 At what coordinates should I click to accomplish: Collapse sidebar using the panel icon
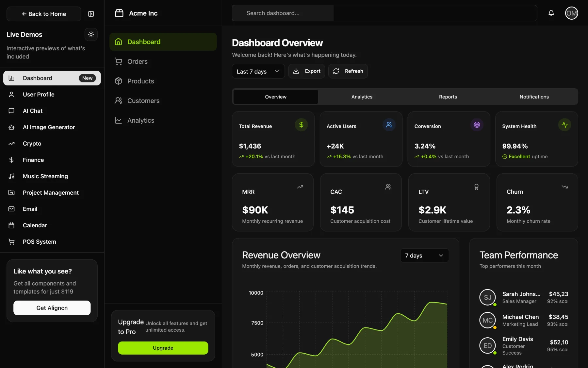pyautogui.click(x=91, y=14)
